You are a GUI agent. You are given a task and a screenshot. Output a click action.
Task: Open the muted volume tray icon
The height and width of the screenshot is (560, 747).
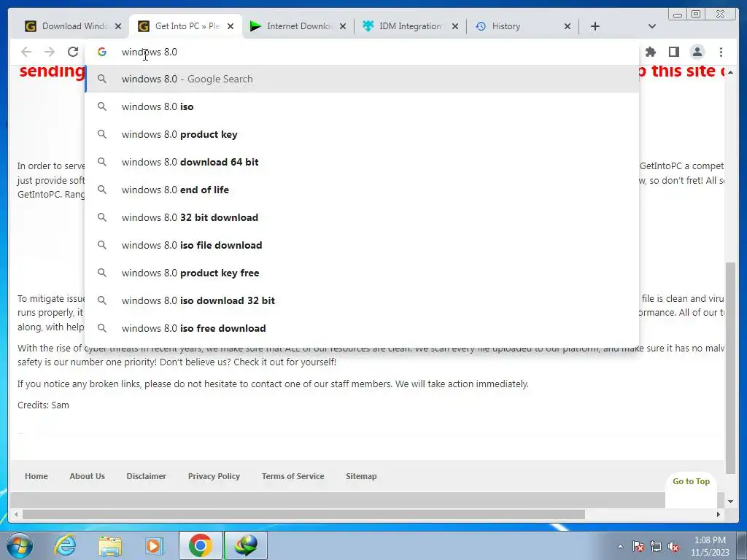[673, 546]
